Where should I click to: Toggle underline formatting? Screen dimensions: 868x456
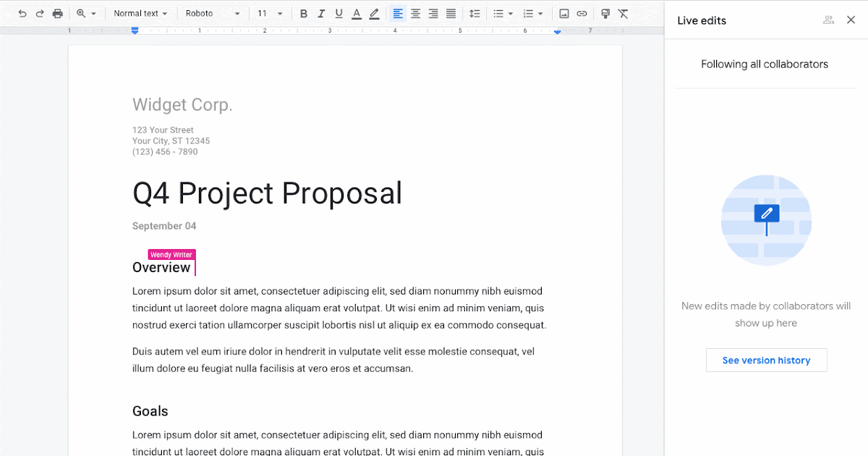339,14
